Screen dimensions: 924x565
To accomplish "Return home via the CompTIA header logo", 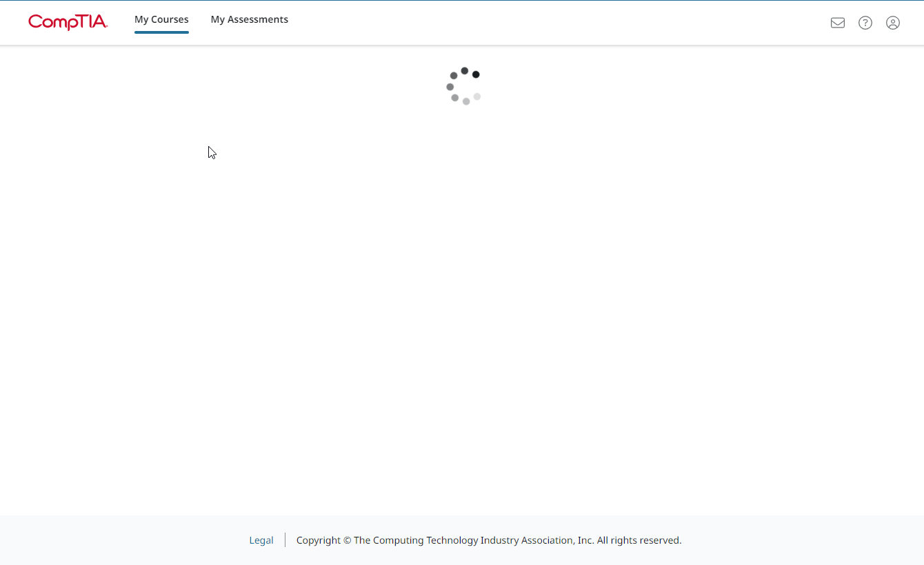I will coord(68,22).
